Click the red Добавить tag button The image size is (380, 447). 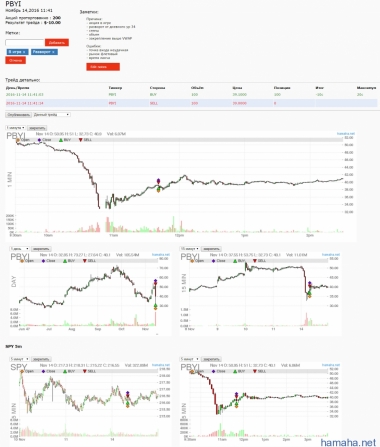(x=57, y=42)
